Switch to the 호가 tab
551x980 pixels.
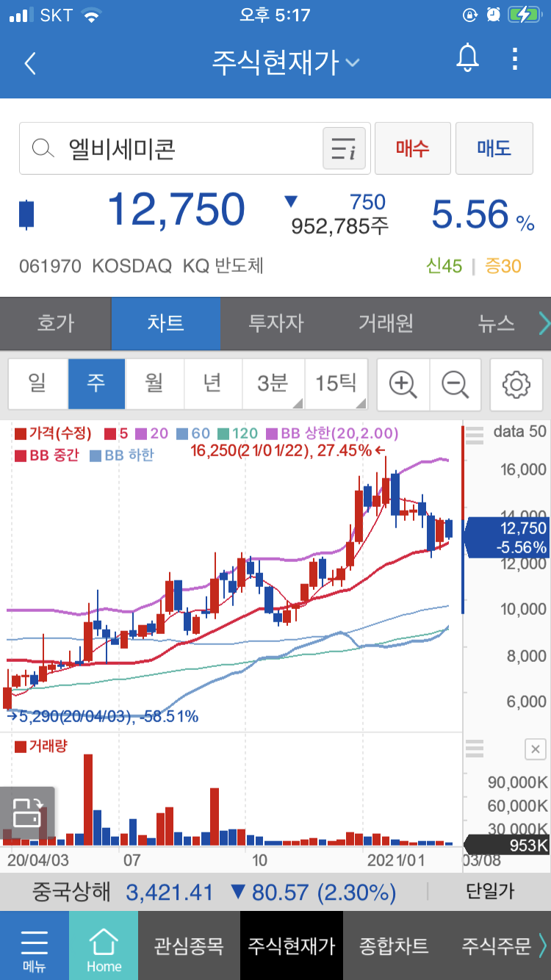(56, 323)
